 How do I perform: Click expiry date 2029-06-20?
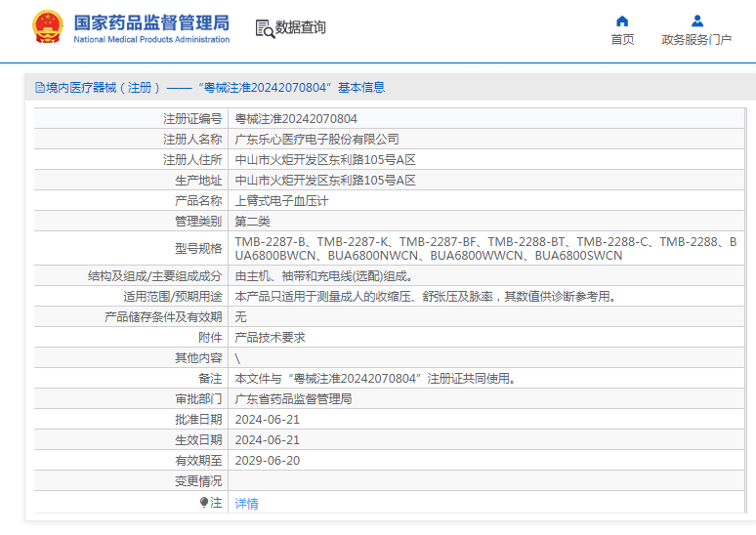[x=267, y=461]
